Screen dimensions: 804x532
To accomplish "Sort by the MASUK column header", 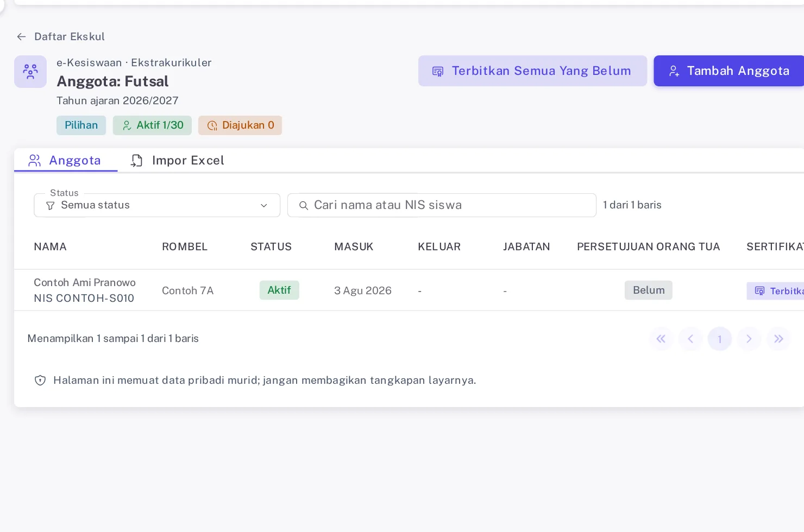I will click(x=354, y=246).
